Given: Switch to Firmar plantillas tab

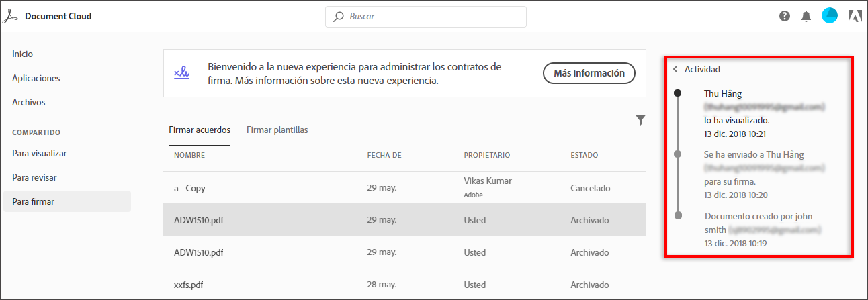Looking at the screenshot, I should [x=277, y=130].
